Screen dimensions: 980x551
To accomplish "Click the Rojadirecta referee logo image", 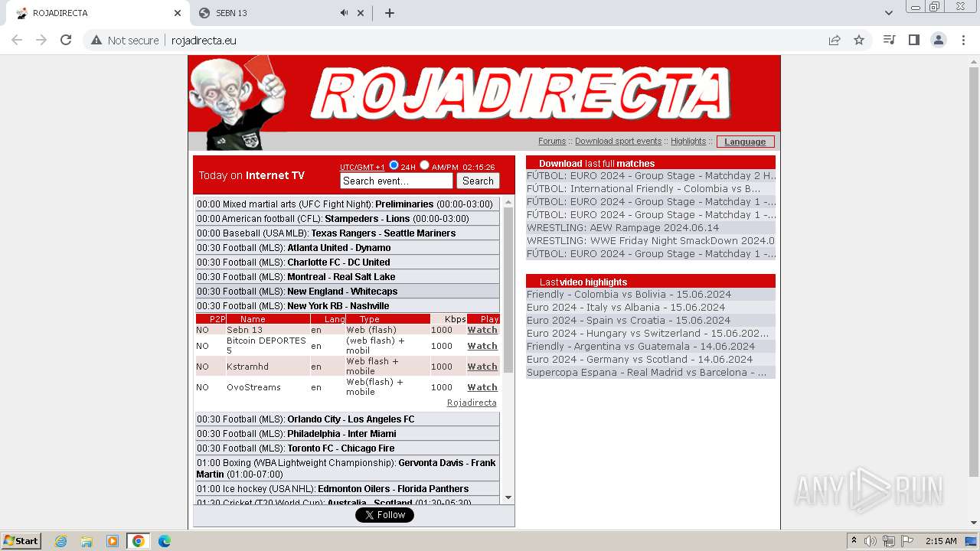I will click(x=237, y=103).
